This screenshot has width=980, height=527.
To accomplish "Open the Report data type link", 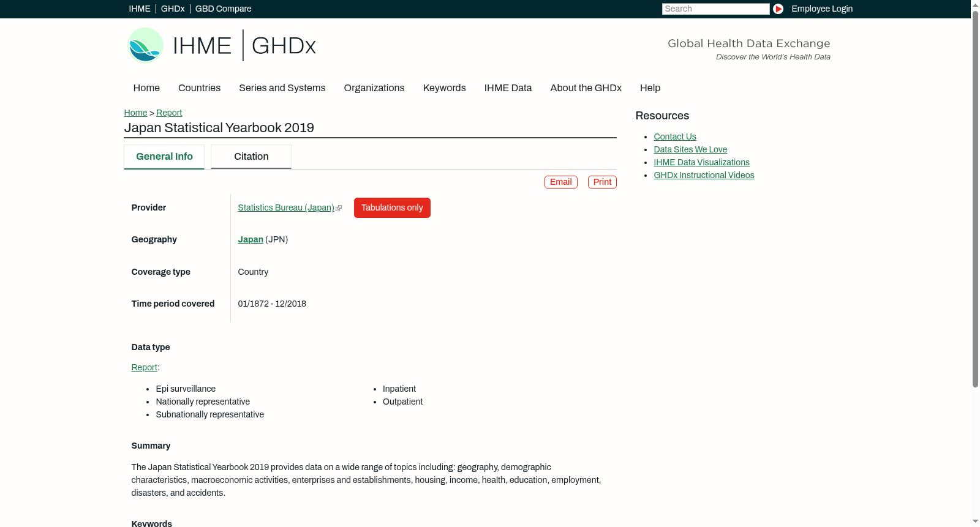I will 144,367.
